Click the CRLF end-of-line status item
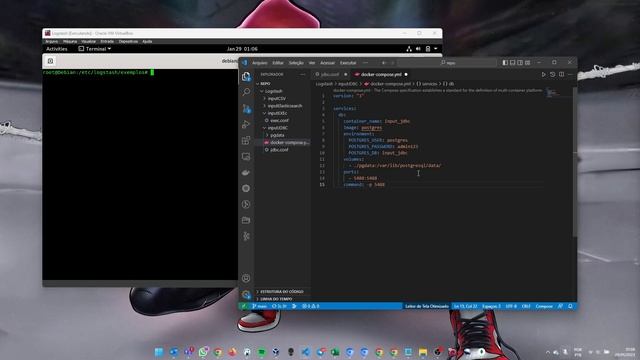The width and height of the screenshot is (640, 360). coord(526,306)
